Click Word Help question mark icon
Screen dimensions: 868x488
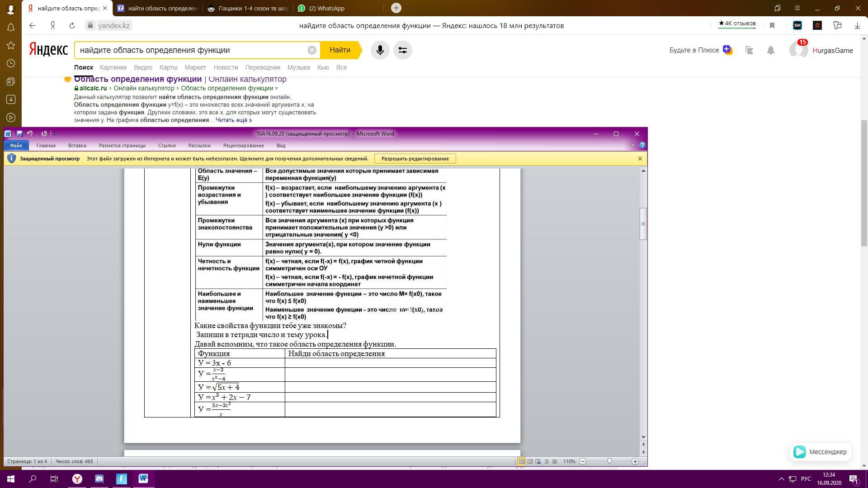642,145
